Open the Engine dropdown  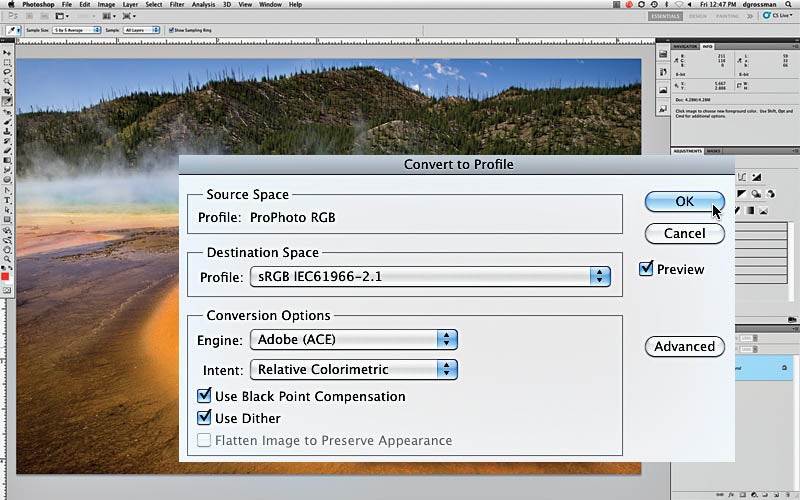click(354, 339)
